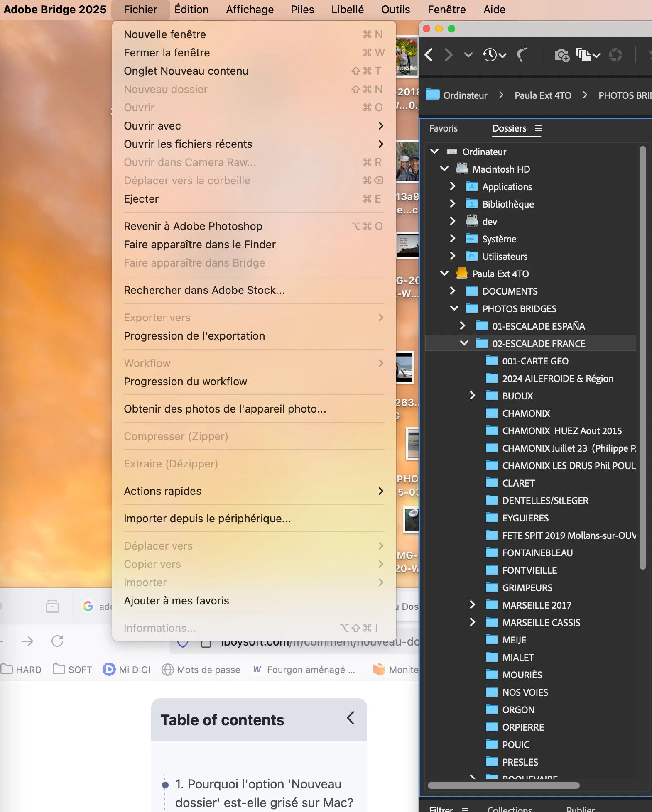This screenshot has width=652, height=812.
Task: Open the recent files clock icon
Action: click(x=494, y=55)
